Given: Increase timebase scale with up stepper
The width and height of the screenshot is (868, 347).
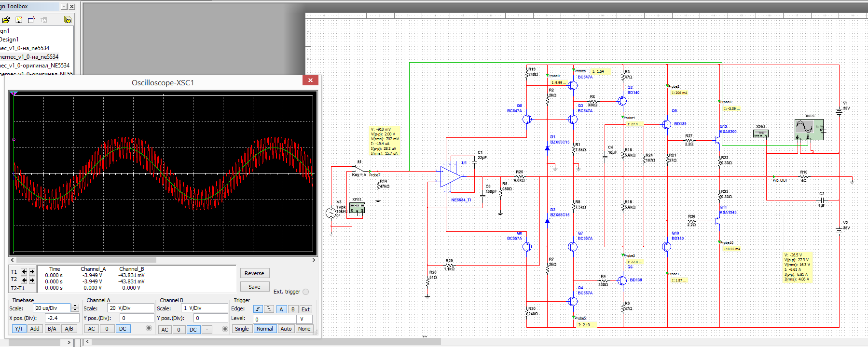Looking at the screenshot, I should [x=75, y=306].
